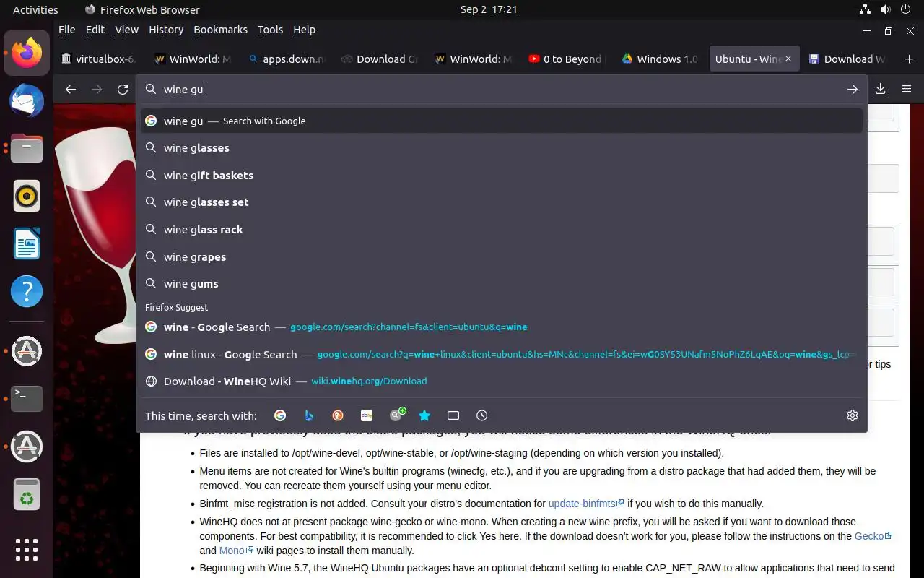924x578 pixels.
Task: Switch to Windows 1.0 Drive tab
Action: (661, 59)
